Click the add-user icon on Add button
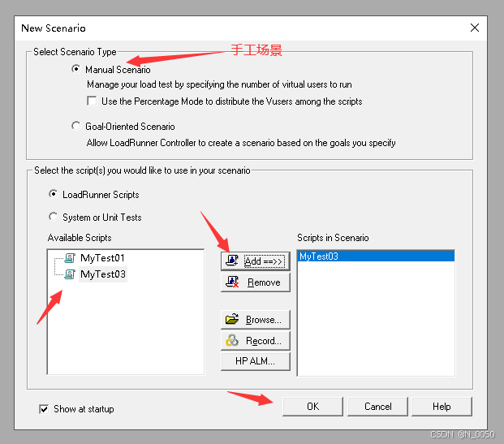Image resolution: width=504 pixels, height=444 pixels. click(x=232, y=261)
